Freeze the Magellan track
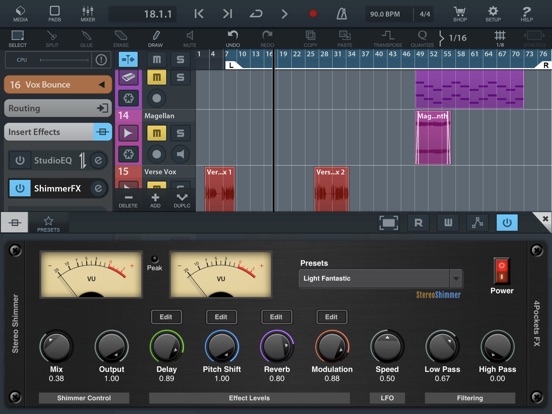The image size is (552, 414). pyautogui.click(x=128, y=154)
